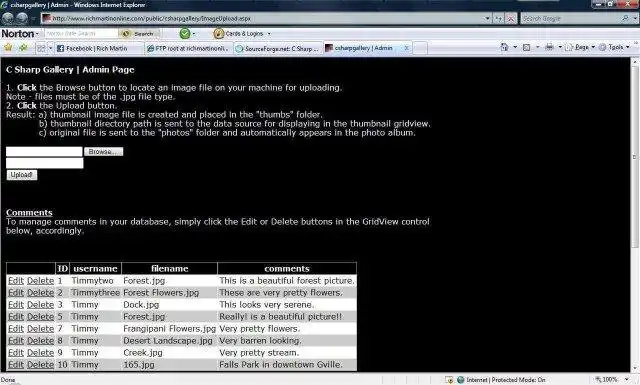Click the Upload button
640x385 pixels.
coord(22,175)
